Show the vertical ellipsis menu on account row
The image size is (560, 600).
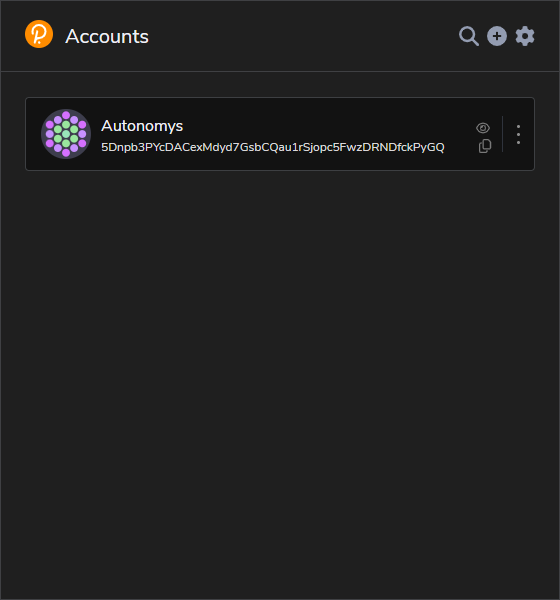pos(518,134)
